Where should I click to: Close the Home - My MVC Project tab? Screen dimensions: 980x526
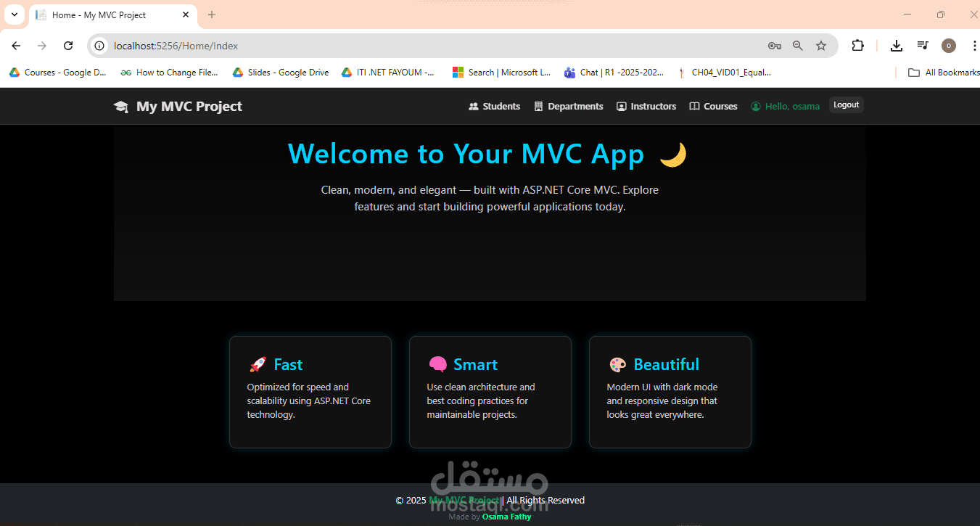[186, 15]
